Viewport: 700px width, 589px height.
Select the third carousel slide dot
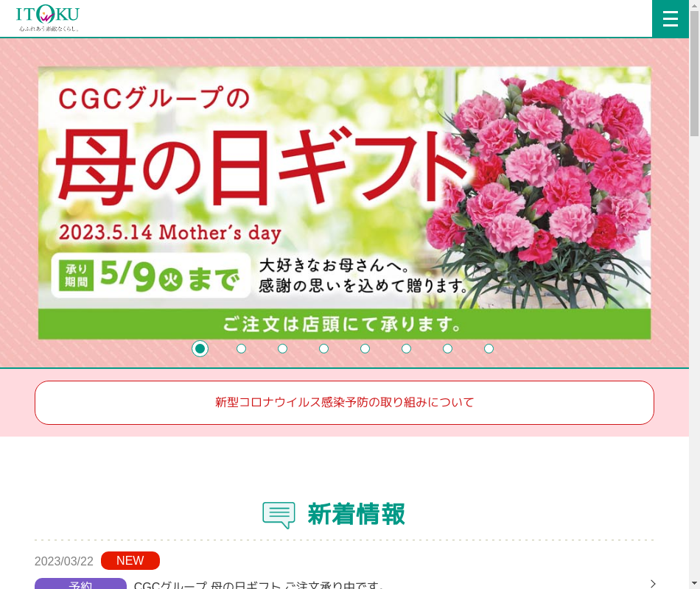click(282, 348)
